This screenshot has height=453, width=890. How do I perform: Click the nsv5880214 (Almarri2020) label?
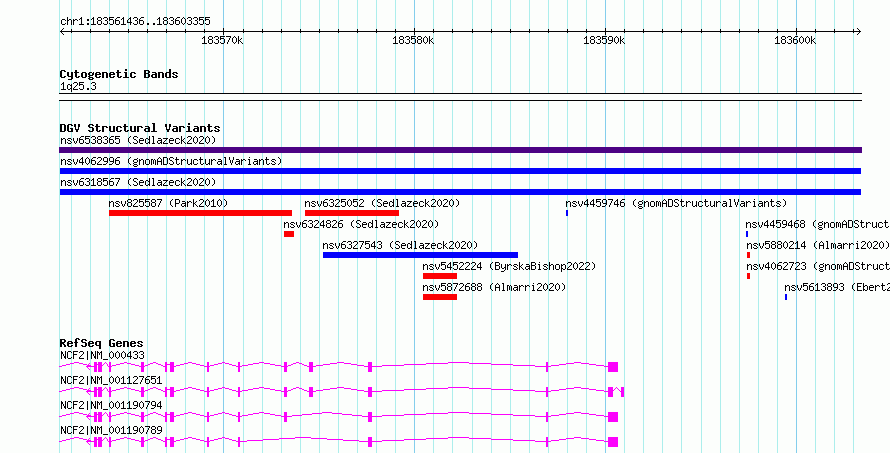pos(817,245)
